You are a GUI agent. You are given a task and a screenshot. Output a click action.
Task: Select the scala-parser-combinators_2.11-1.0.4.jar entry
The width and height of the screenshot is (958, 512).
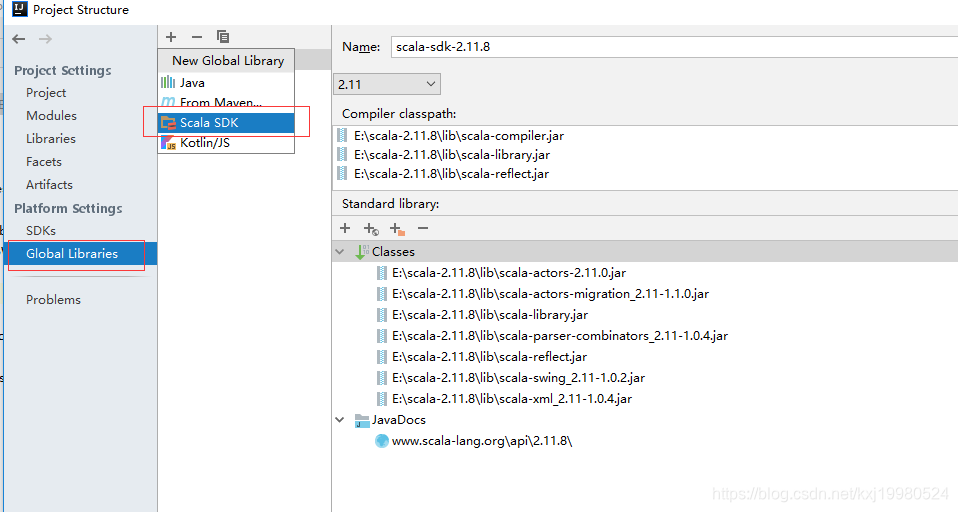(560, 336)
